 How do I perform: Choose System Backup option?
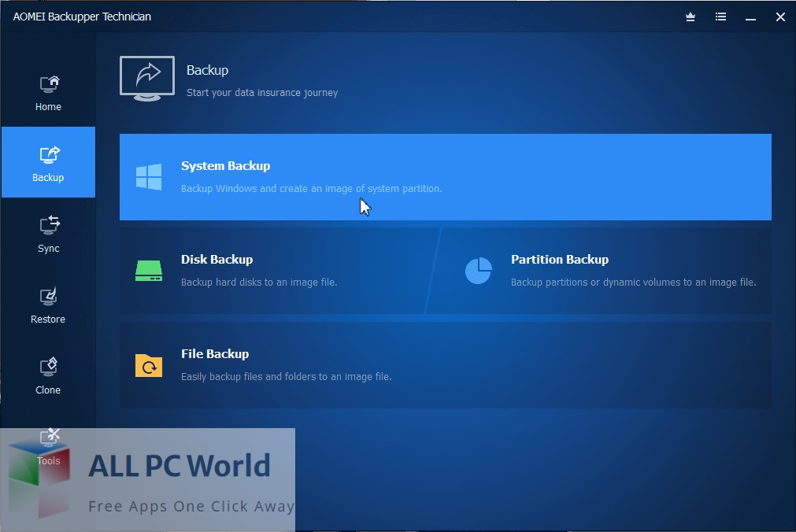click(x=445, y=177)
